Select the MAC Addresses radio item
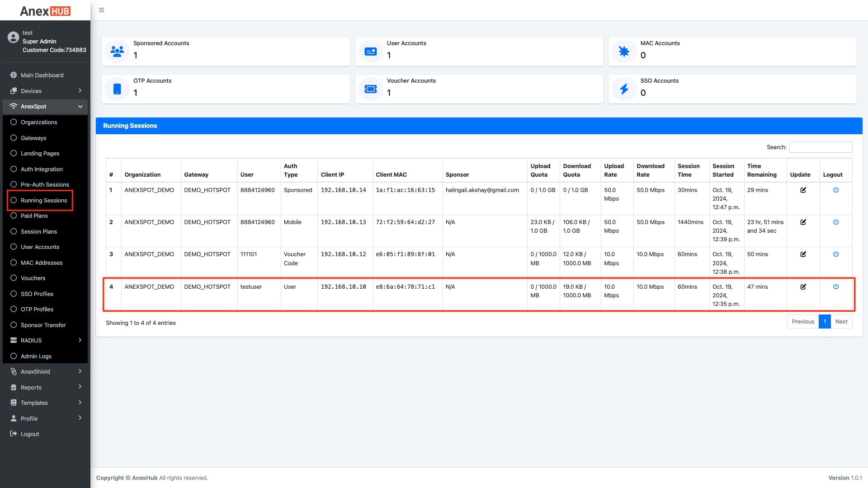The height and width of the screenshot is (488, 868). [42, 263]
